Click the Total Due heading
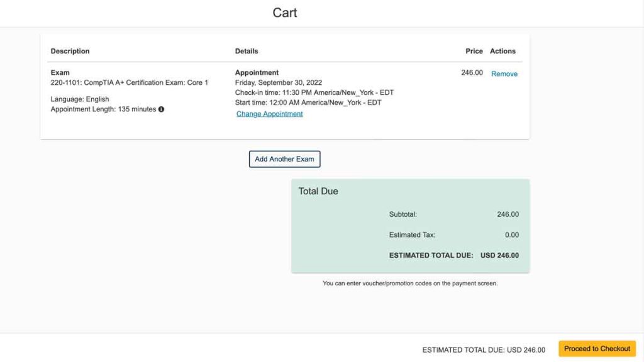 (x=318, y=191)
